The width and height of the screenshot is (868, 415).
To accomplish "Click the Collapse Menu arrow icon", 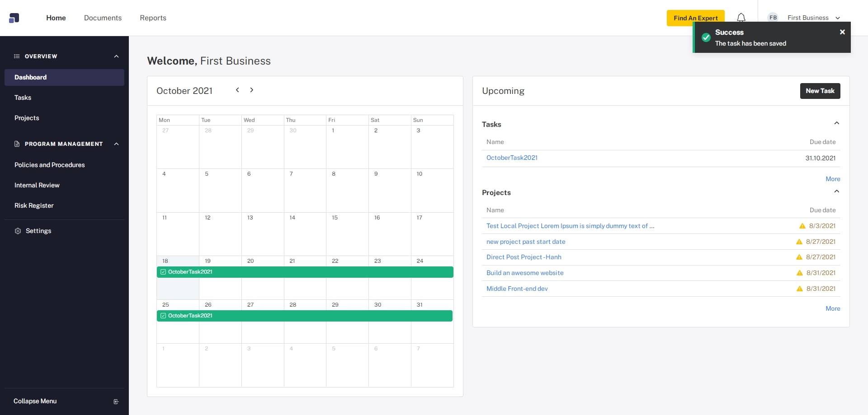I will coord(116,401).
